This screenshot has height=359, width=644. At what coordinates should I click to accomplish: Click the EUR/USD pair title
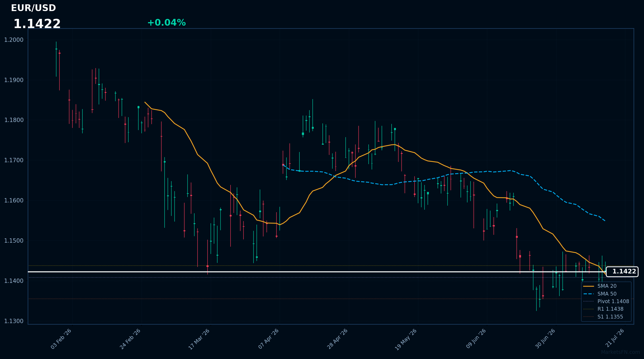[34, 8]
